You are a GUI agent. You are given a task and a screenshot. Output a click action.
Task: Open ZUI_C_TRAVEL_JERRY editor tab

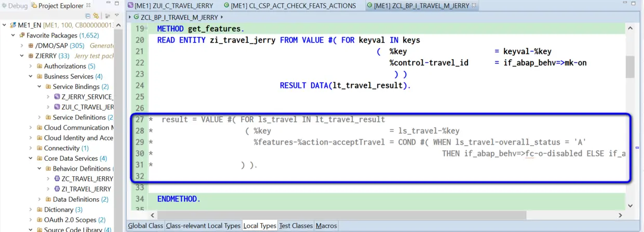[171, 6]
